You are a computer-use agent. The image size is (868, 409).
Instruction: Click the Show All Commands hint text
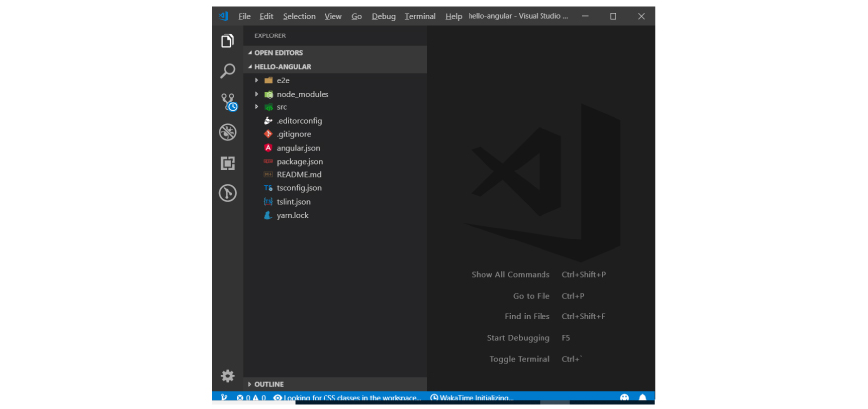click(511, 275)
